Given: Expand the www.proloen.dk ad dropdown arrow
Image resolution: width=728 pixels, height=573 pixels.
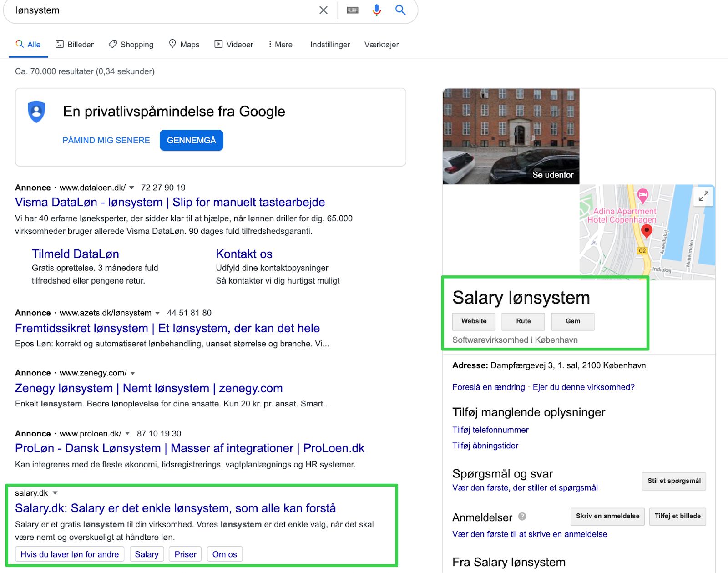Looking at the screenshot, I should pos(127,434).
